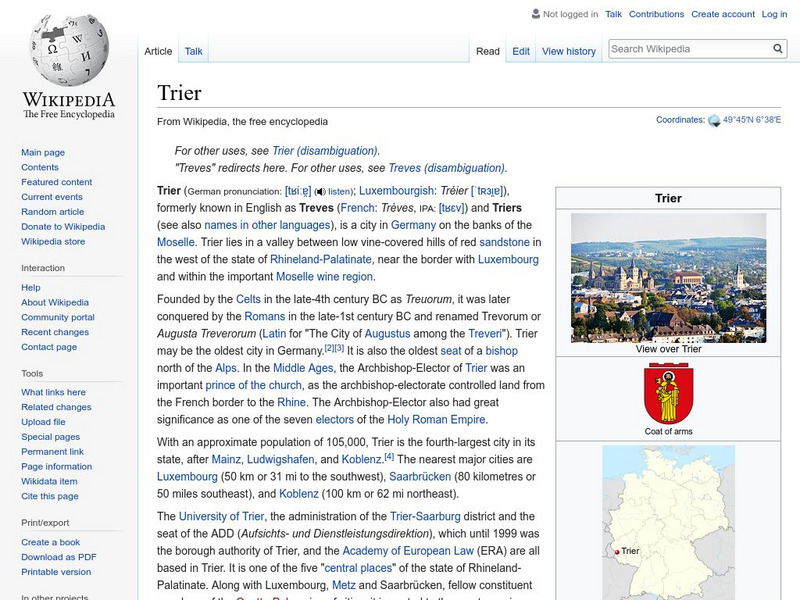Go to Main page in sidebar
The height and width of the screenshot is (600, 800).
[x=43, y=152]
